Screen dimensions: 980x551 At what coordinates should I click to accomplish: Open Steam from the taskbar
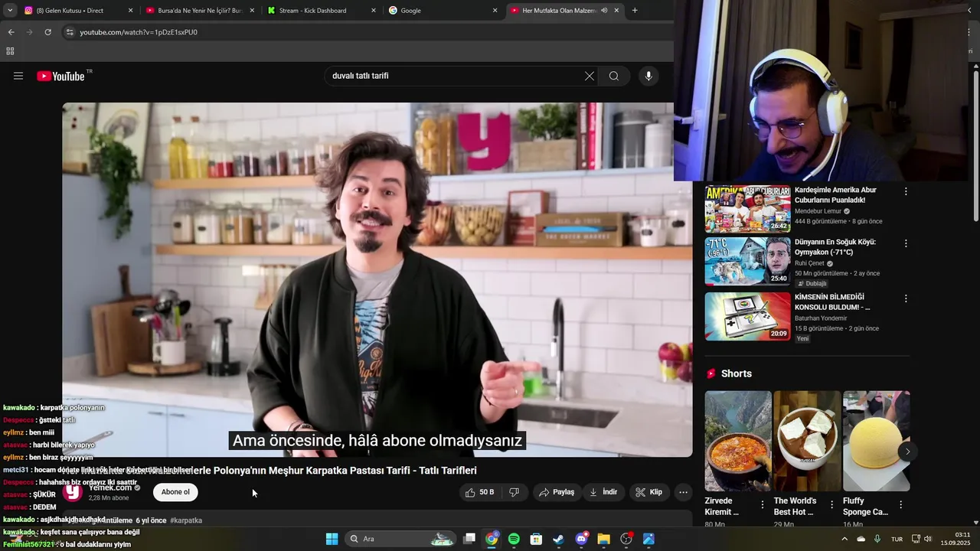[x=558, y=539]
